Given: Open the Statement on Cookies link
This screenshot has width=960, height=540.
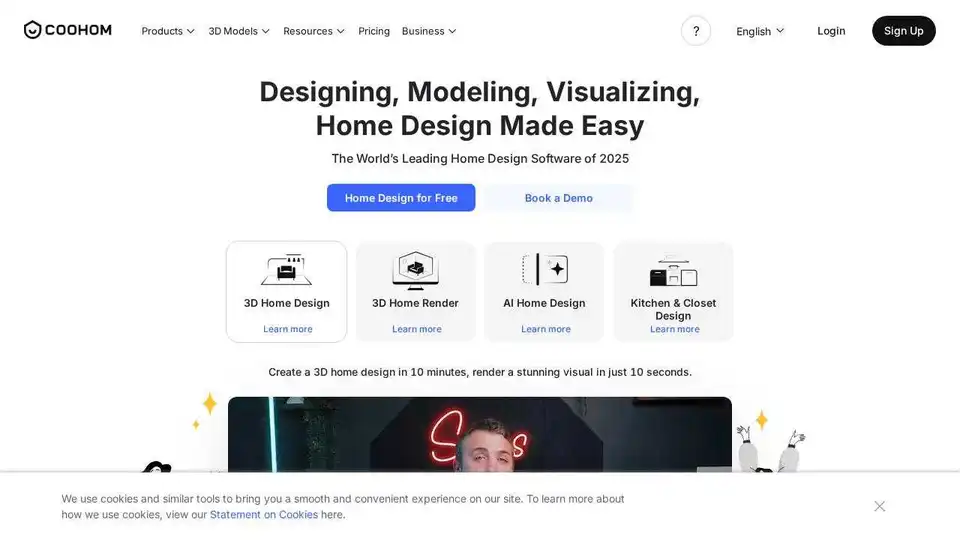Looking at the screenshot, I should 264,515.
